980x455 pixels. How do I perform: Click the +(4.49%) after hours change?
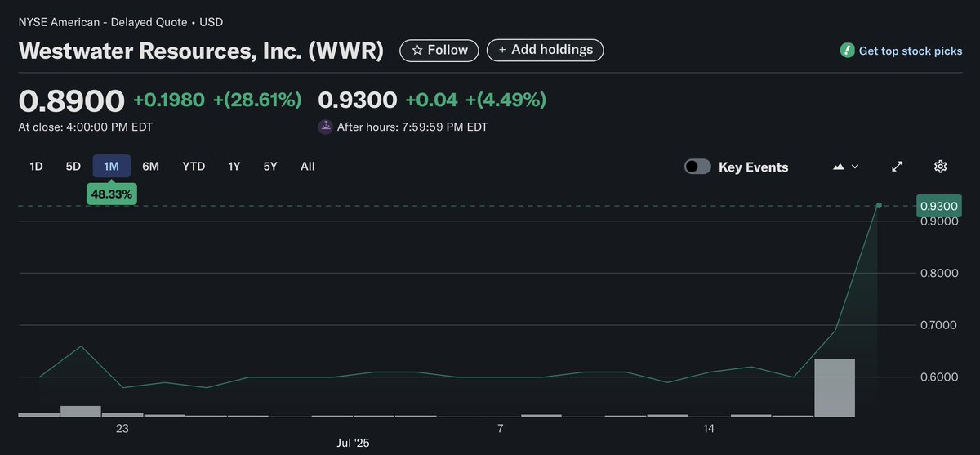506,100
